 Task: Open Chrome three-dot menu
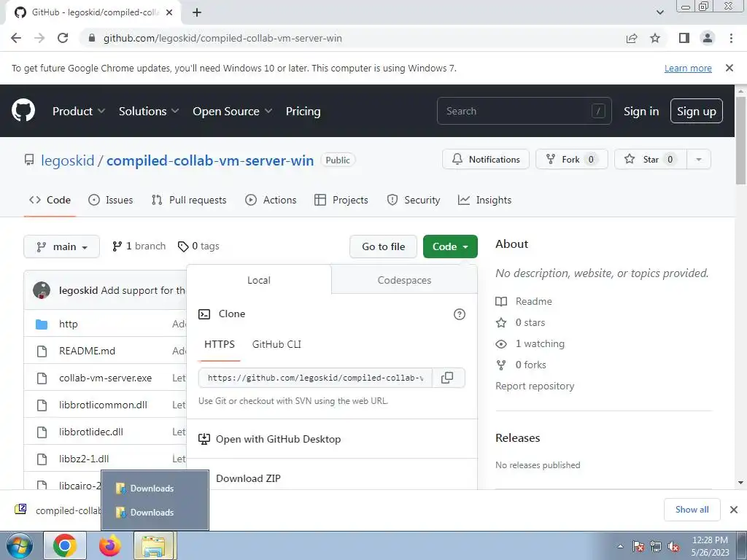point(731,38)
